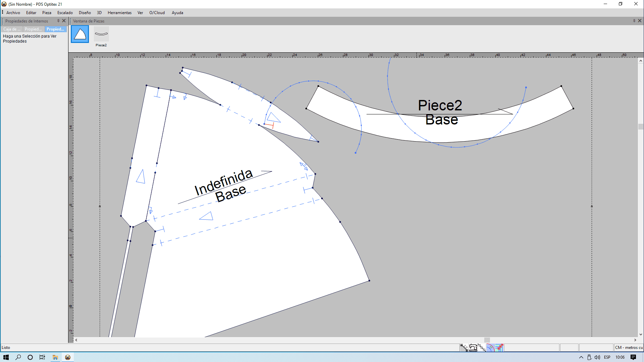Expand the Escalado menu
Screen dimensions: 644x362
[x=65, y=13]
